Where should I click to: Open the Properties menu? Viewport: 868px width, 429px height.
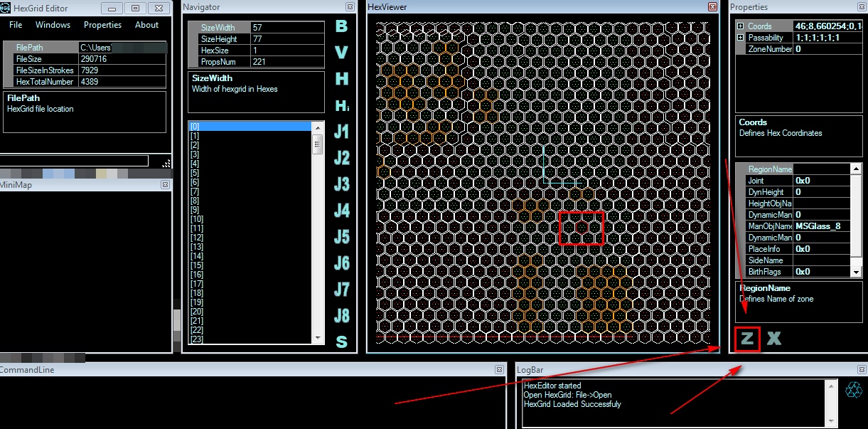(102, 25)
